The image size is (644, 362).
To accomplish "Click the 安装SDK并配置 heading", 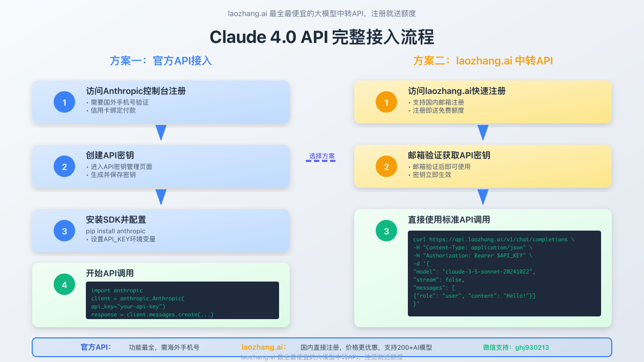I will click(x=116, y=220).
